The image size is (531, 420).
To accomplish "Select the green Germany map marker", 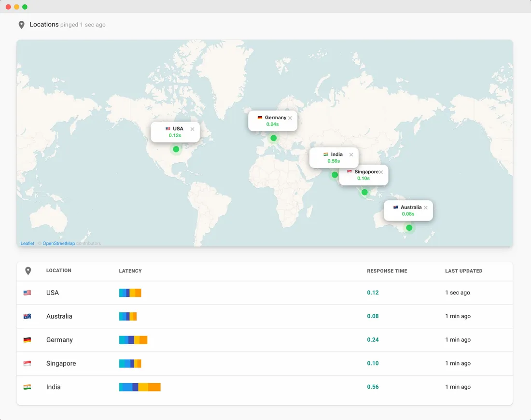I will click(274, 138).
